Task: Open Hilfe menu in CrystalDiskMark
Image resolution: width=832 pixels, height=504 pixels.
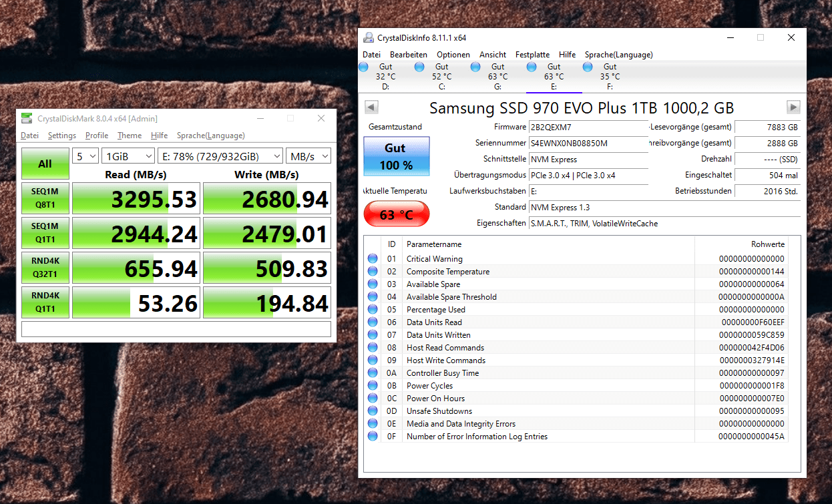Action: (160, 136)
